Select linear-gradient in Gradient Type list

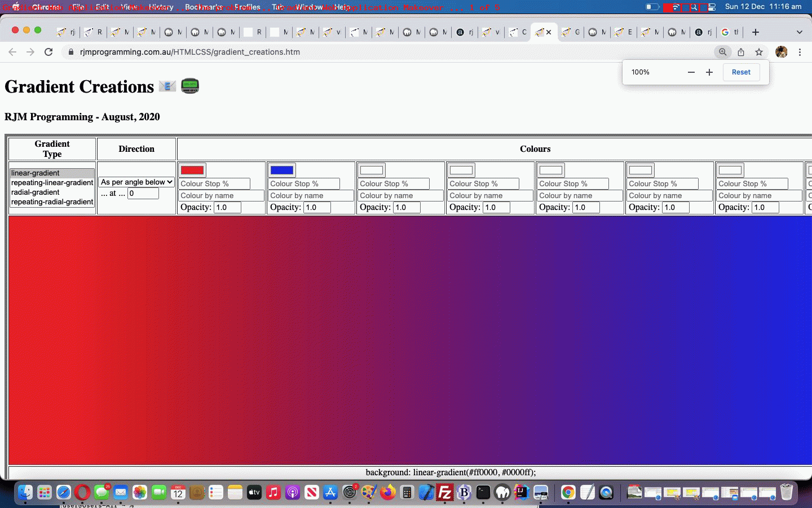[x=52, y=173]
